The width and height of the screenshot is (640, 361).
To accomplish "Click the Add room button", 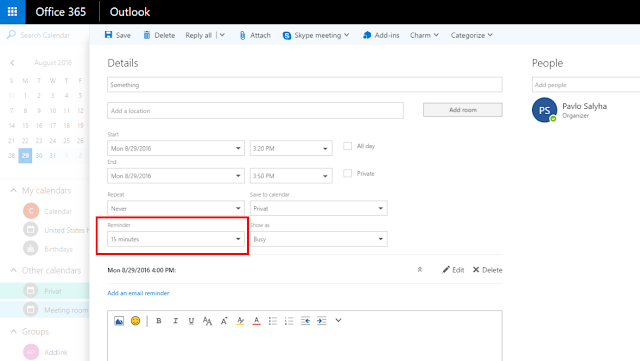I will (463, 110).
